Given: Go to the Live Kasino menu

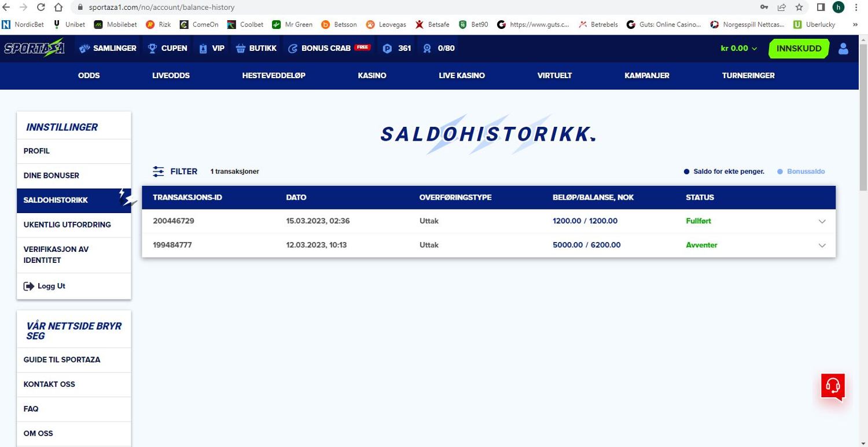Looking at the screenshot, I should pos(461,76).
